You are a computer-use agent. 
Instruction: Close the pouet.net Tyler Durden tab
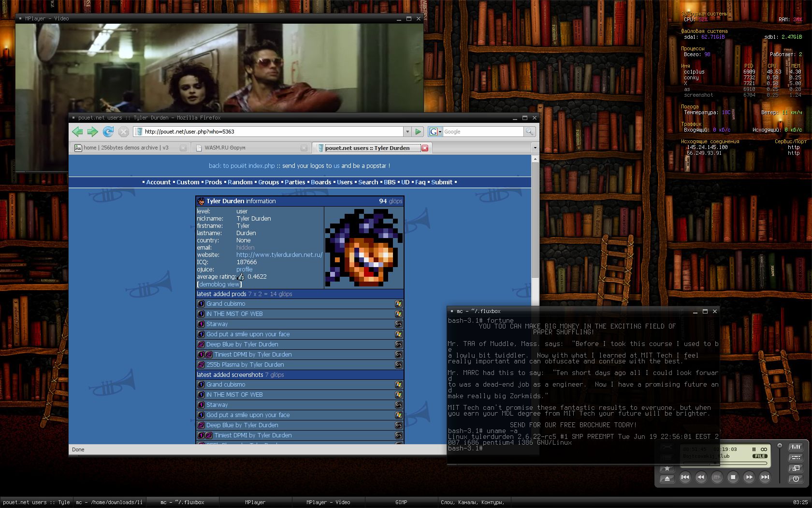point(425,148)
